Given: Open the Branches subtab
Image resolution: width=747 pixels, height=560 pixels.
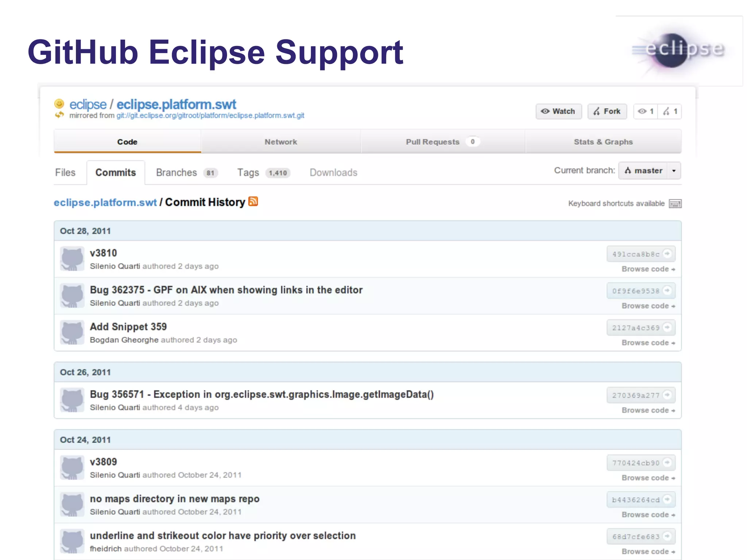Looking at the screenshot, I should (x=177, y=172).
